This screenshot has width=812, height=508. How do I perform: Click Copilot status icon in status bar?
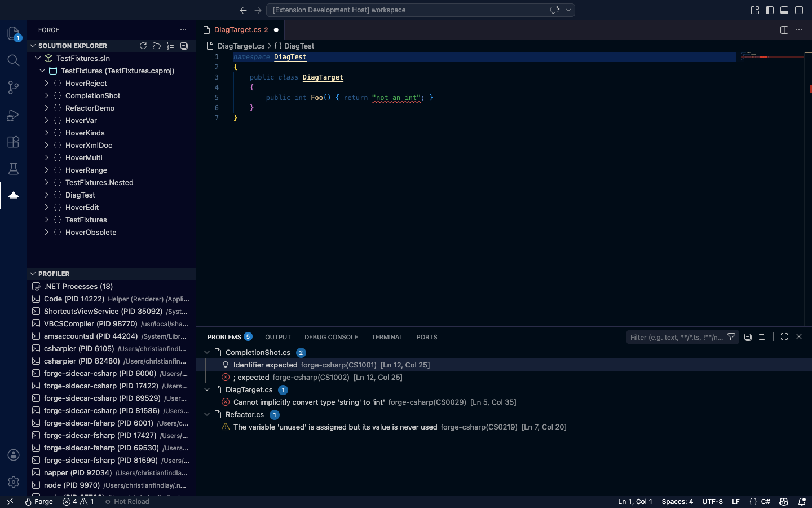pos(784,501)
